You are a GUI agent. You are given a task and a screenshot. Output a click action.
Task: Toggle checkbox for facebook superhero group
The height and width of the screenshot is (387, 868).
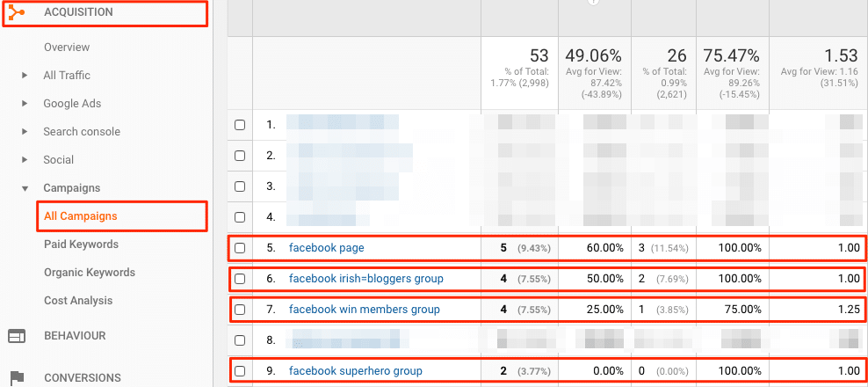[x=240, y=371]
